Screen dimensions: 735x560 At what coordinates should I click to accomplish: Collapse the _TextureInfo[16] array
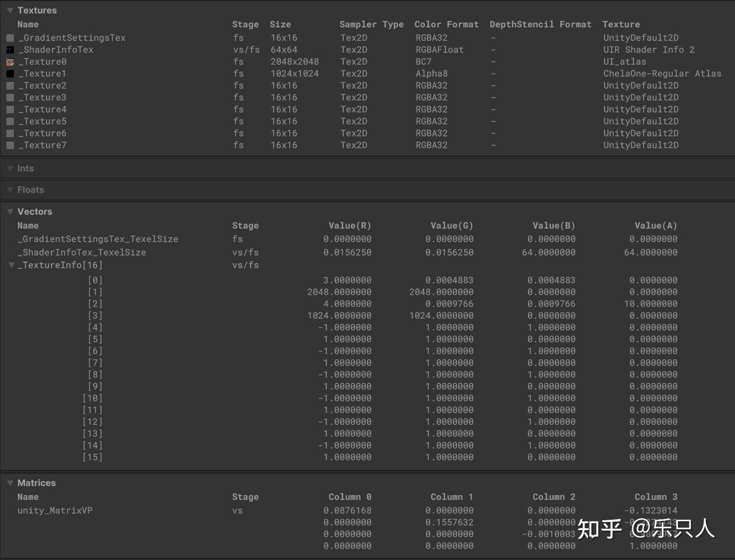coord(11,265)
